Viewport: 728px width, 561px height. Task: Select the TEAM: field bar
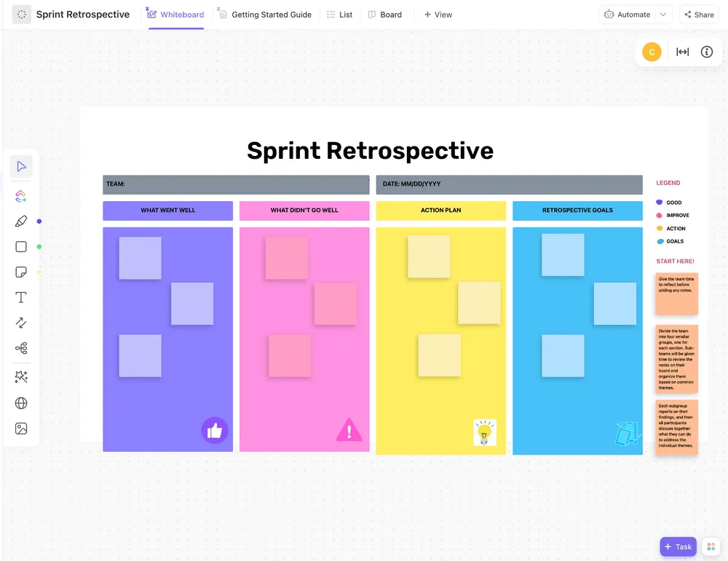236,184
